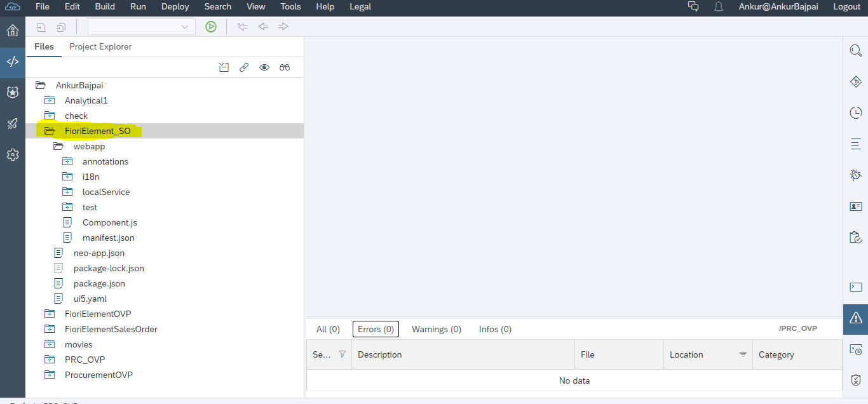868x404 pixels.
Task: Switch to the Project Explorer tab
Action: pos(100,46)
